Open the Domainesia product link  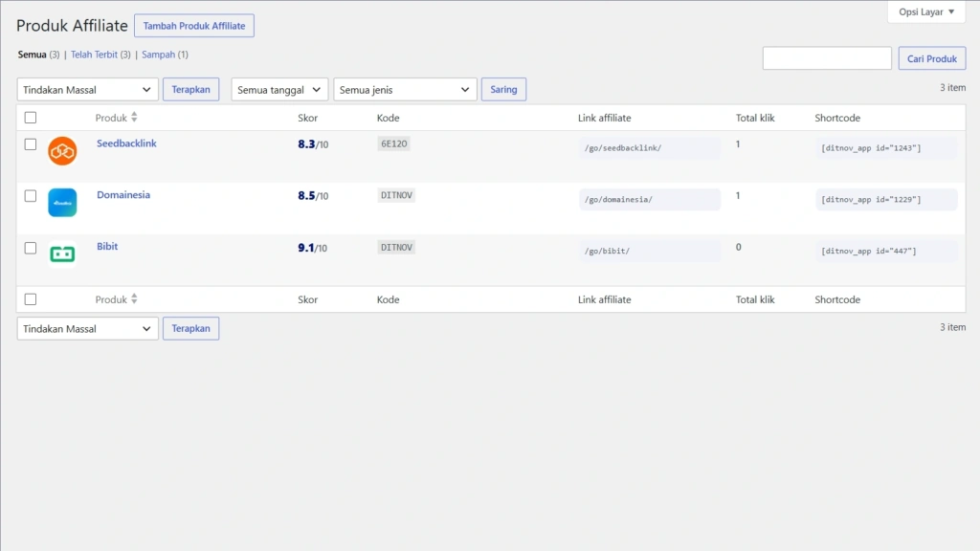click(x=123, y=194)
